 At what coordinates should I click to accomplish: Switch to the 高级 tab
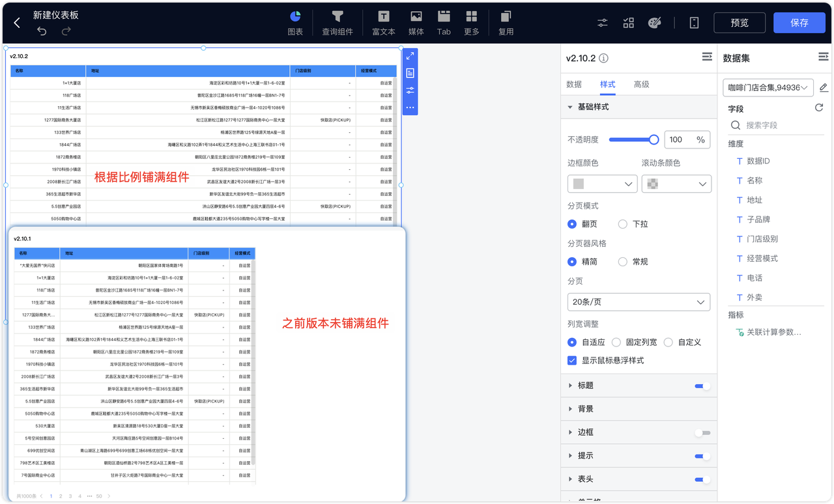pos(641,85)
